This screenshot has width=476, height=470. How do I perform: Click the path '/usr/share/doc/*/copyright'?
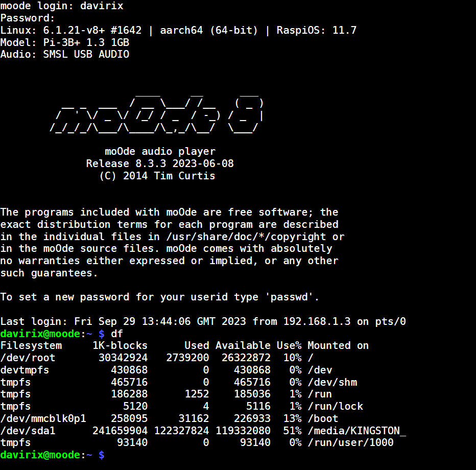tap(246, 237)
